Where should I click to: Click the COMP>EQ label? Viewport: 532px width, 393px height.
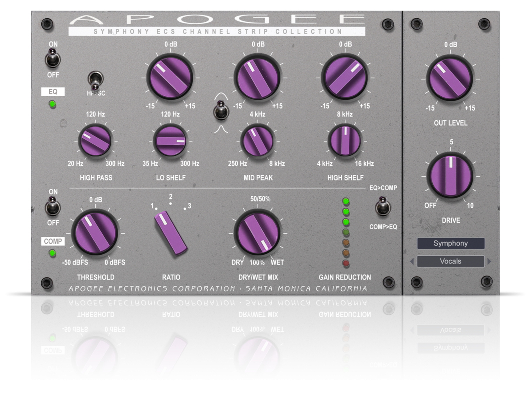pos(383,227)
